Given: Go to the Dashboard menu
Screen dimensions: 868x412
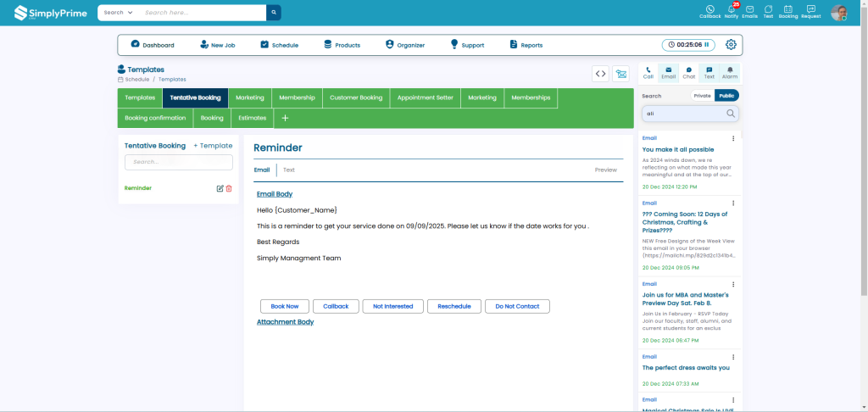Looking at the screenshot, I should pos(153,45).
